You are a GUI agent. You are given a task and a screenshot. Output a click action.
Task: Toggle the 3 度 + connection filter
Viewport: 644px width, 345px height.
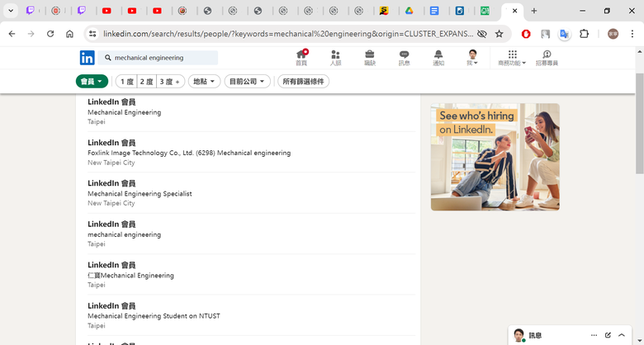click(170, 82)
